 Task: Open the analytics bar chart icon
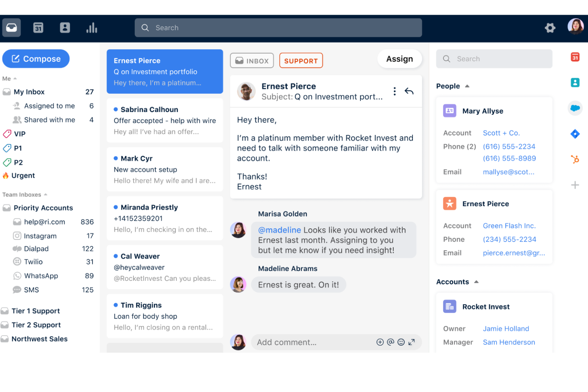[92, 28]
